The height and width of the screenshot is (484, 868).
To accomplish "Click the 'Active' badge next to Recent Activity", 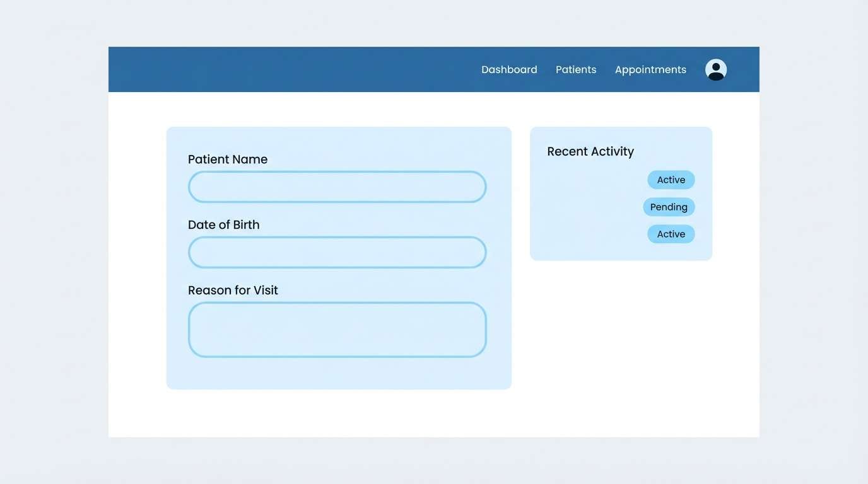I will 671,180.
